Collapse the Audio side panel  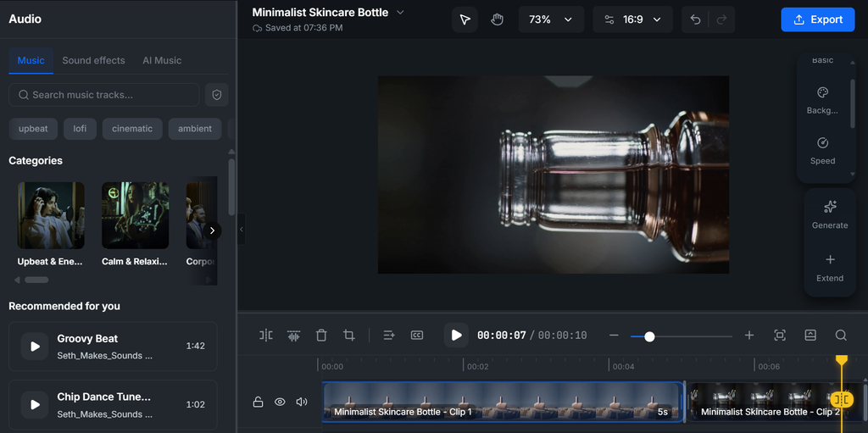[x=241, y=230]
